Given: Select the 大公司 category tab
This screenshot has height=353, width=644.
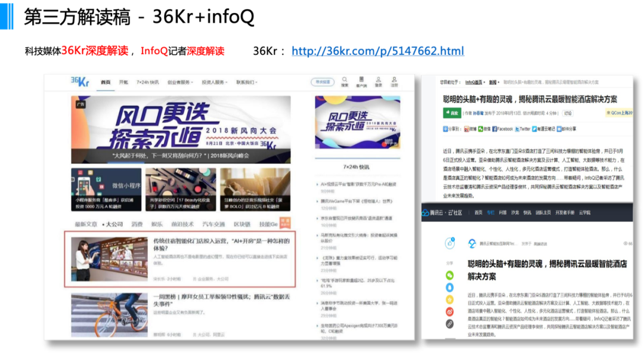Looking at the screenshot, I should tap(113, 224).
